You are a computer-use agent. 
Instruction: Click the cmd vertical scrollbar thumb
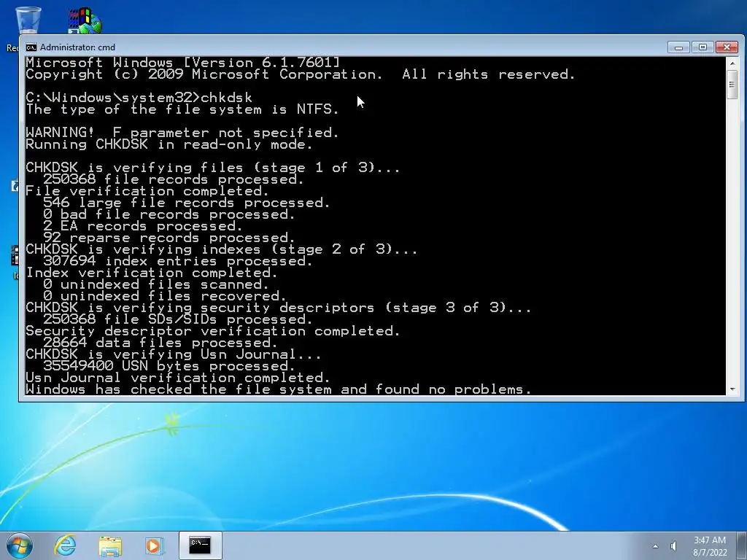click(x=732, y=85)
